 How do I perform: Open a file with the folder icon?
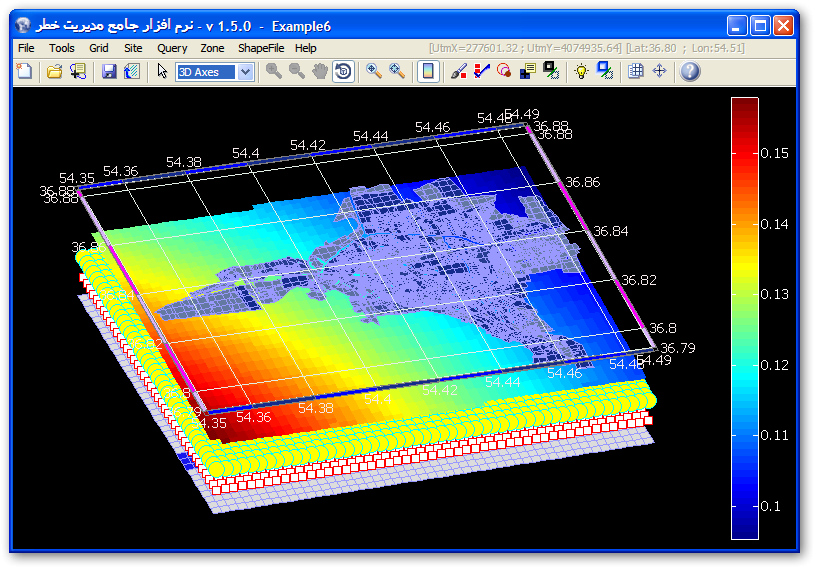[x=55, y=71]
